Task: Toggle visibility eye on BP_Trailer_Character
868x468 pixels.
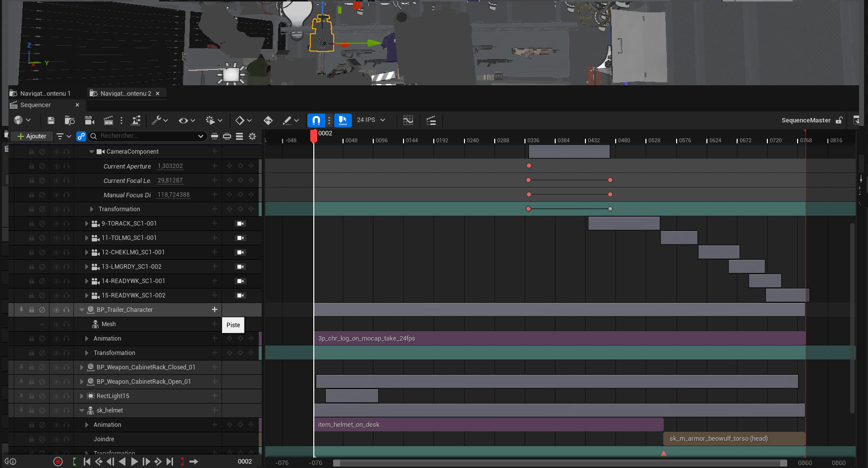Action: point(56,310)
